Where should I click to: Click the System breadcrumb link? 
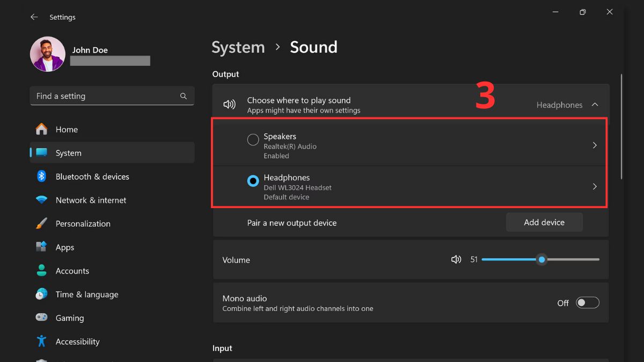(238, 47)
